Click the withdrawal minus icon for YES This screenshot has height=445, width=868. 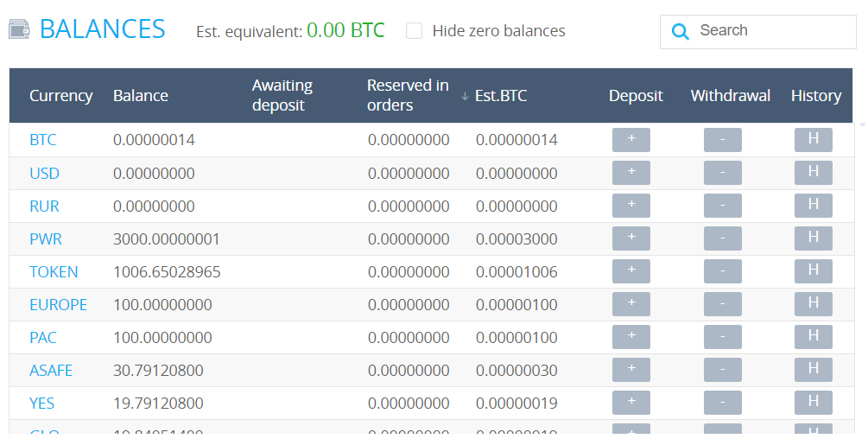722,403
